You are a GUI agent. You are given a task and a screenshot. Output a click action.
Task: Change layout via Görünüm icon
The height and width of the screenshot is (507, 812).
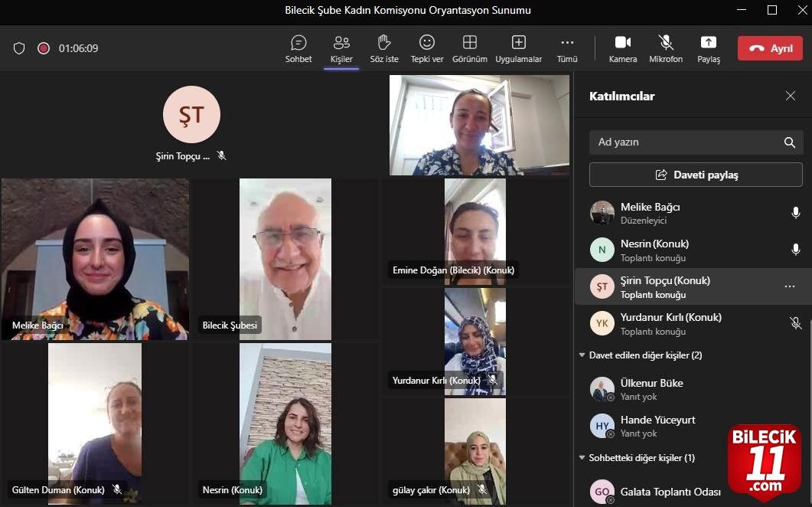tap(470, 42)
